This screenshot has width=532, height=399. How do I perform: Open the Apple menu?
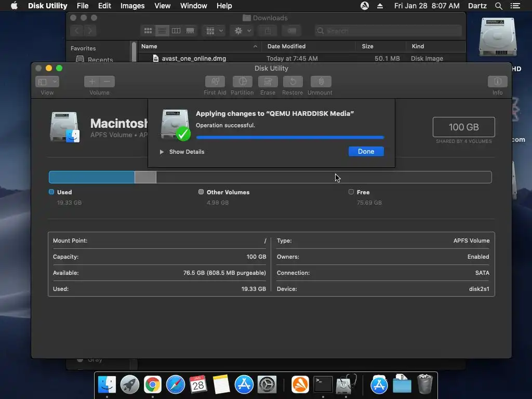pos(14,6)
